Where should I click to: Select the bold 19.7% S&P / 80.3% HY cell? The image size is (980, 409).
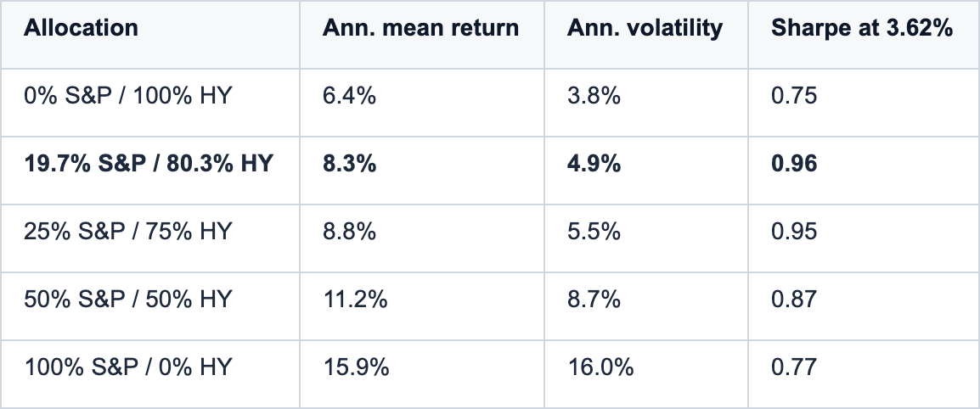coord(149,164)
